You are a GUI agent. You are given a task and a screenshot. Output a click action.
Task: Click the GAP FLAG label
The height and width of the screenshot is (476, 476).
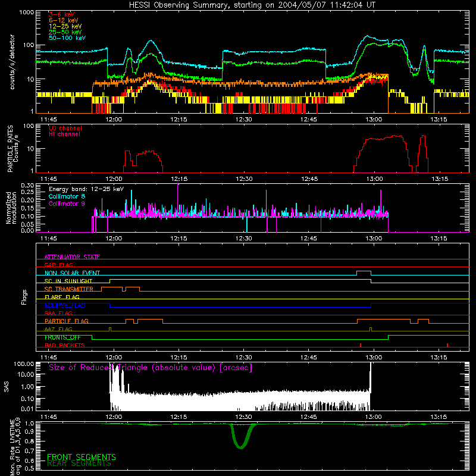58,265
